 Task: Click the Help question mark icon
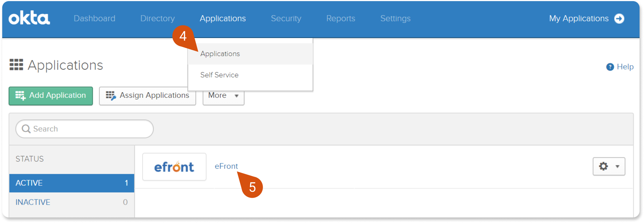coord(610,67)
